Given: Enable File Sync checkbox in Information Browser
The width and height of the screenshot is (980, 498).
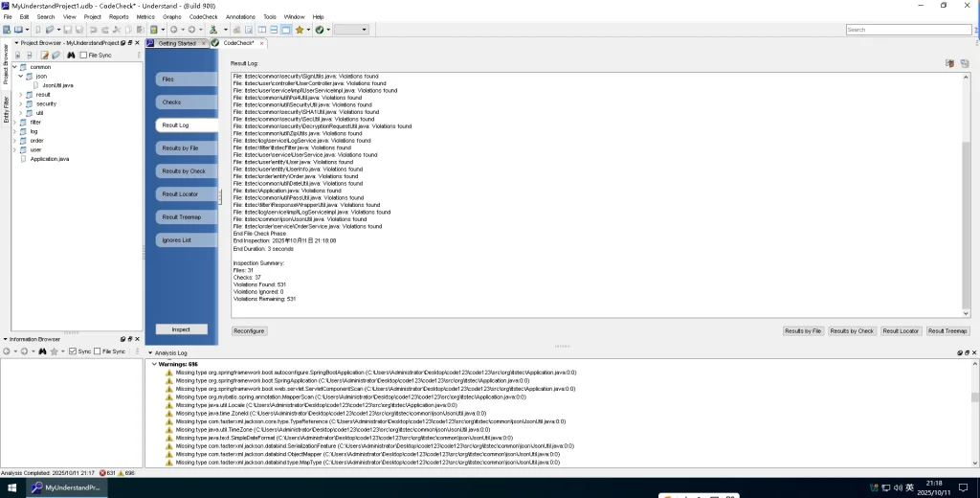Looking at the screenshot, I should point(97,351).
